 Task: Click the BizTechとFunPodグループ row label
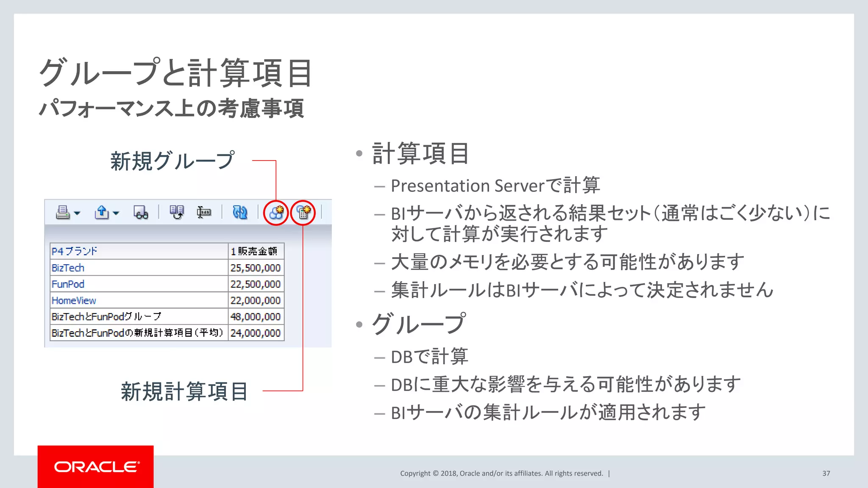(106, 316)
